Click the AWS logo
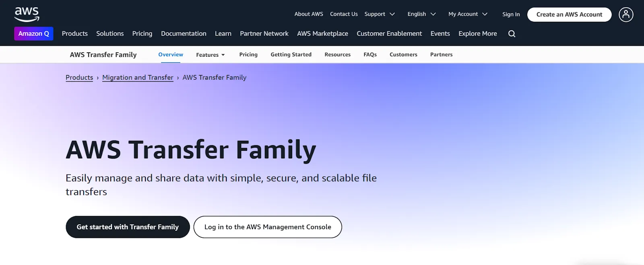This screenshot has height=265, width=644. coord(27,14)
